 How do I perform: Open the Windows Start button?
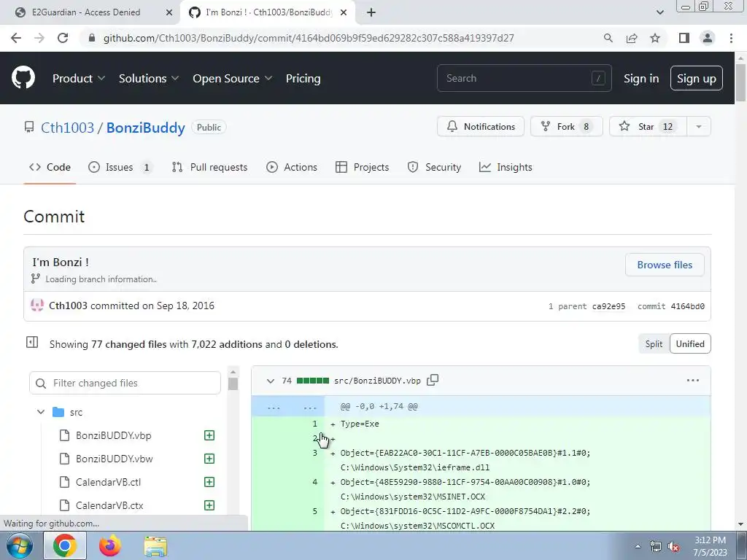pyautogui.click(x=20, y=545)
